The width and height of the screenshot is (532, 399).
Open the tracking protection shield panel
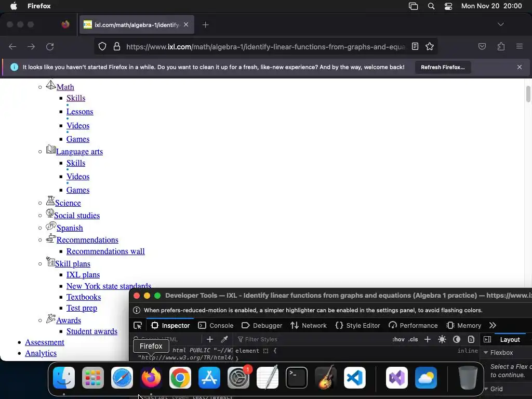102,46
